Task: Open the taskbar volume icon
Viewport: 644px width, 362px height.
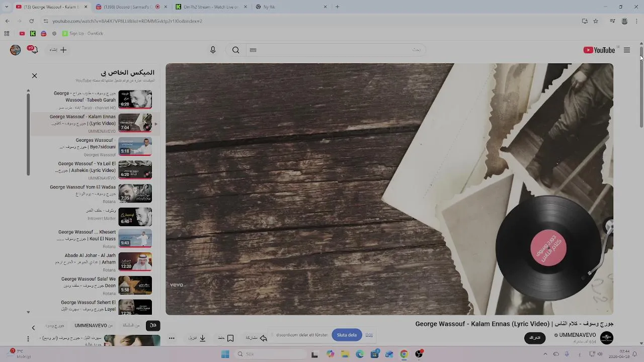Action: click(x=599, y=354)
